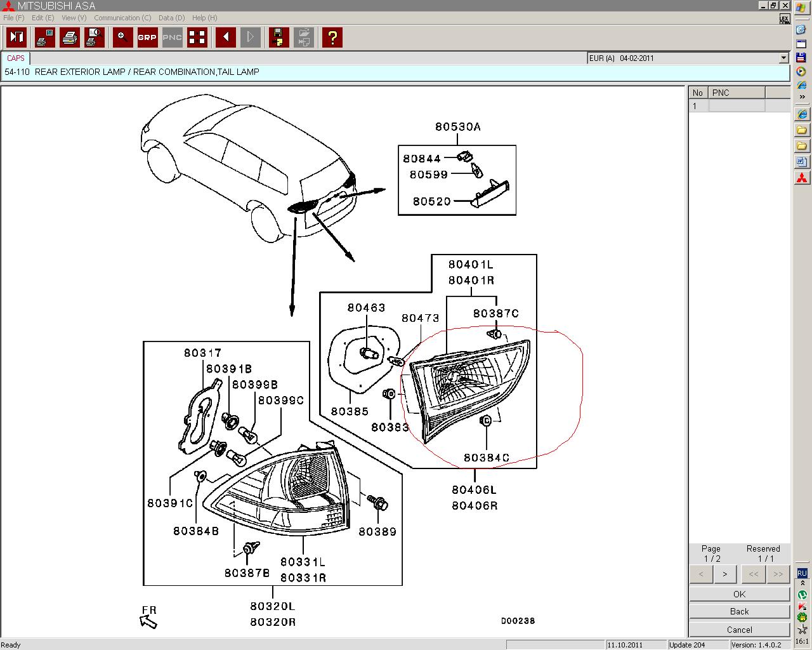Select the CAPS tab

coord(16,58)
